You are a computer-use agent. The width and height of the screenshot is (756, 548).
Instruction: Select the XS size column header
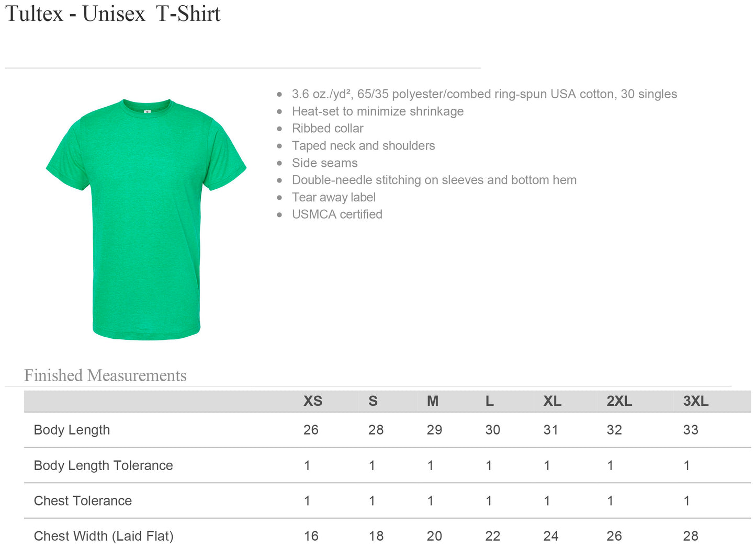[313, 401]
